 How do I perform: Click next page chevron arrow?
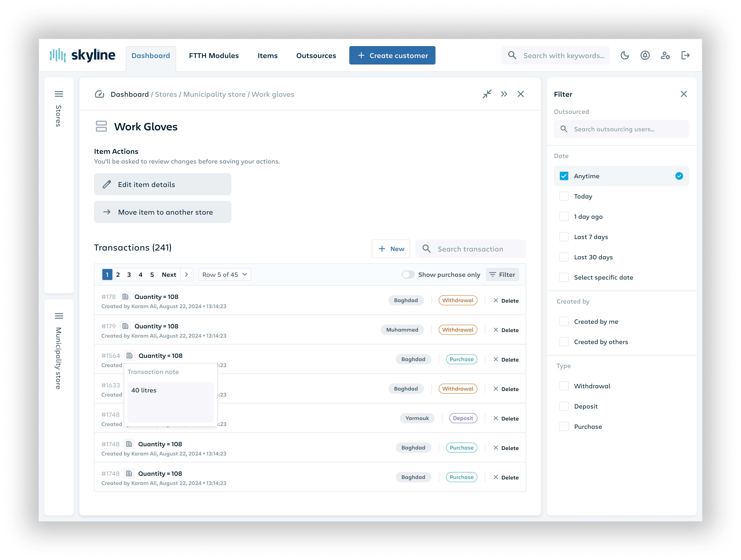pyautogui.click(x=187, y=274)
